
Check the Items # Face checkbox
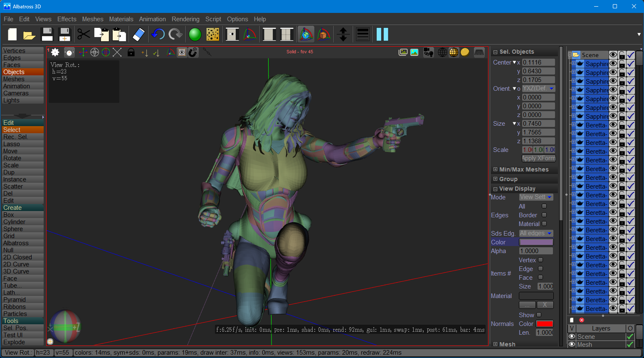[x=540, y=277]
